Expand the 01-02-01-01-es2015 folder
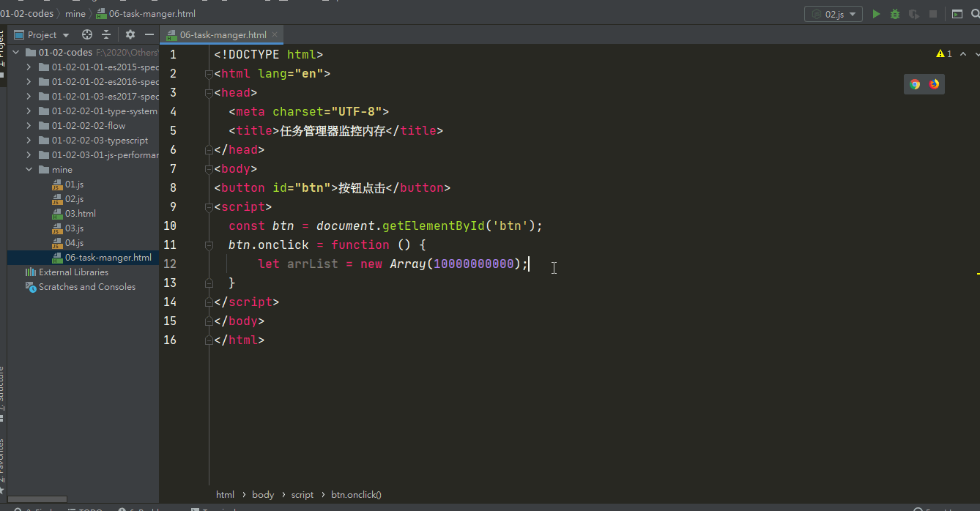The height and width of the screenshot is (511, 980). click(x=29, y=67)
